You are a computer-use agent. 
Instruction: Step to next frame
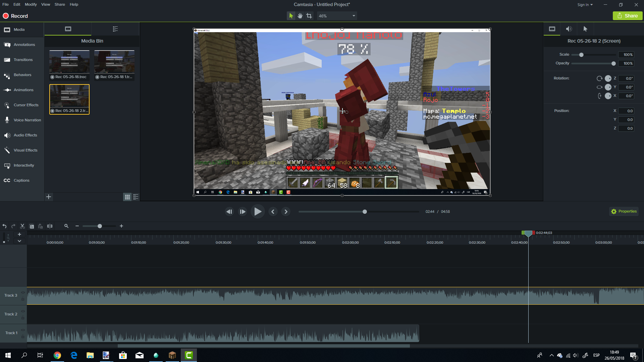tap(243, 212)
